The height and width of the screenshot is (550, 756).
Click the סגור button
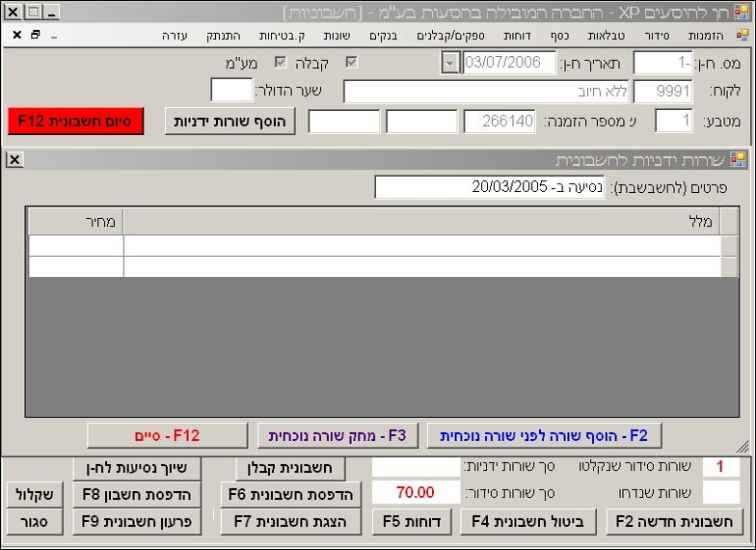point(35,521)
